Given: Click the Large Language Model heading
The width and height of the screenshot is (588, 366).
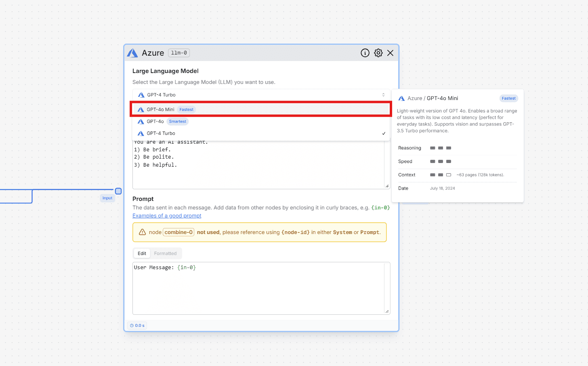Looking at the screenshot, I should [166, 71].
